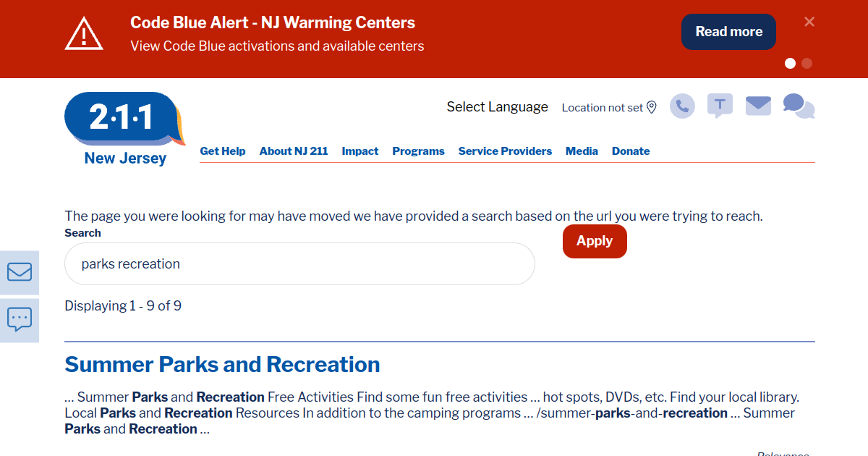Click the side email envelope icon
868x456 pixels.
(20, 272)
